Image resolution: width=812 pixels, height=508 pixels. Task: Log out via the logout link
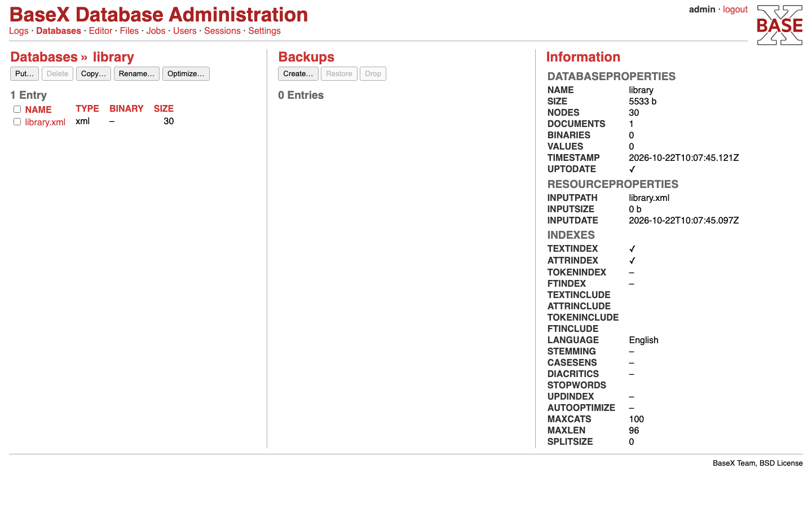pyautogui.click(x=735, y=10)
